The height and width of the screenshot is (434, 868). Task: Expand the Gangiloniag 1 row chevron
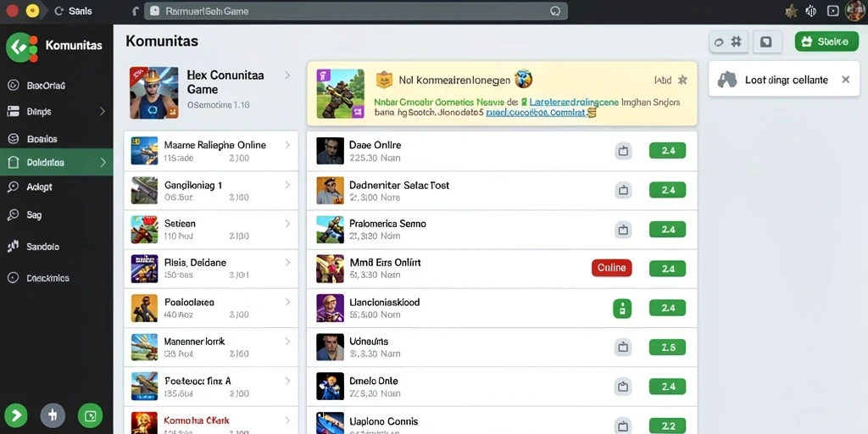coord(287,185)
